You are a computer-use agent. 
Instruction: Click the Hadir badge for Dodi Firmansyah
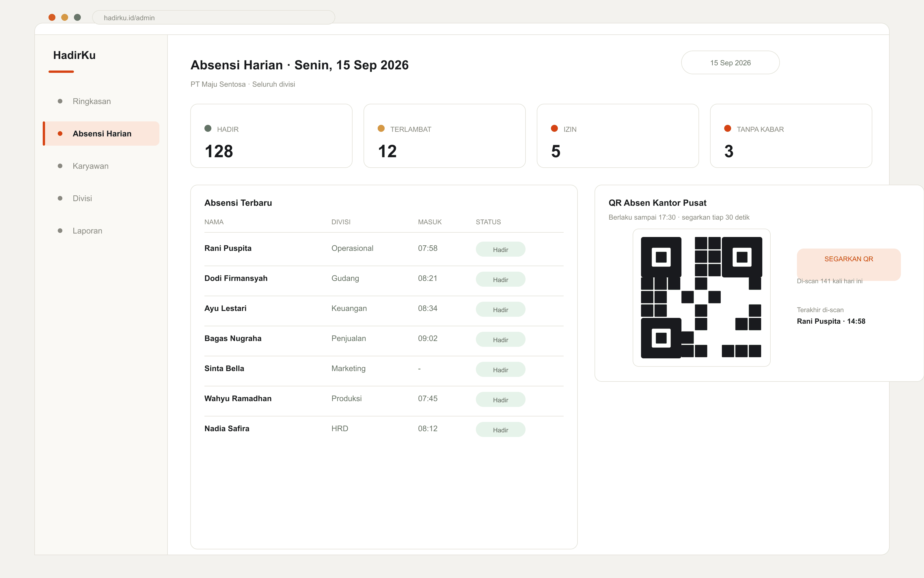pyautogui.click(x=500, y=279)
